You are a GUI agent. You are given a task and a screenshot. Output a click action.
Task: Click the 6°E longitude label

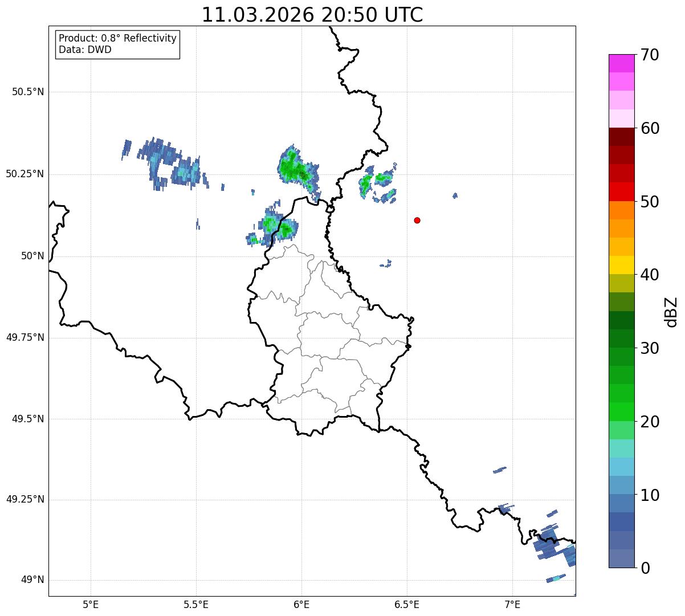(x=301, y=604)
